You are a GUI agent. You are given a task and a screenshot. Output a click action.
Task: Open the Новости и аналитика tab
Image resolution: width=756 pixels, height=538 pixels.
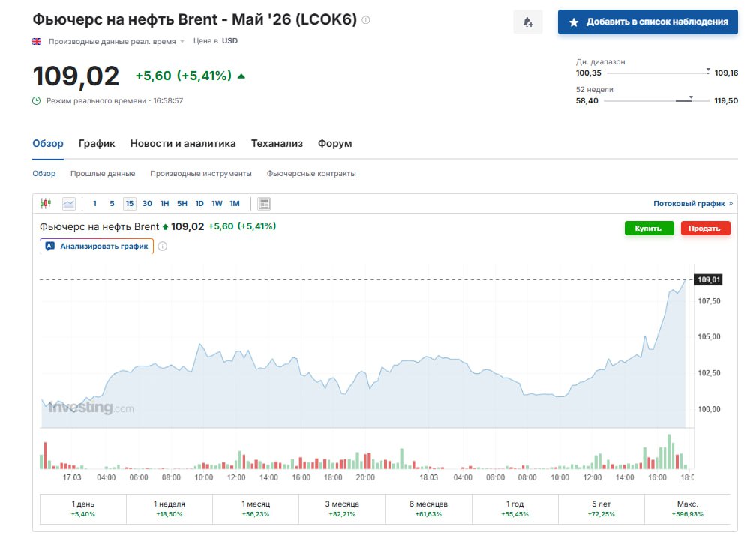[x=183, y=143]
